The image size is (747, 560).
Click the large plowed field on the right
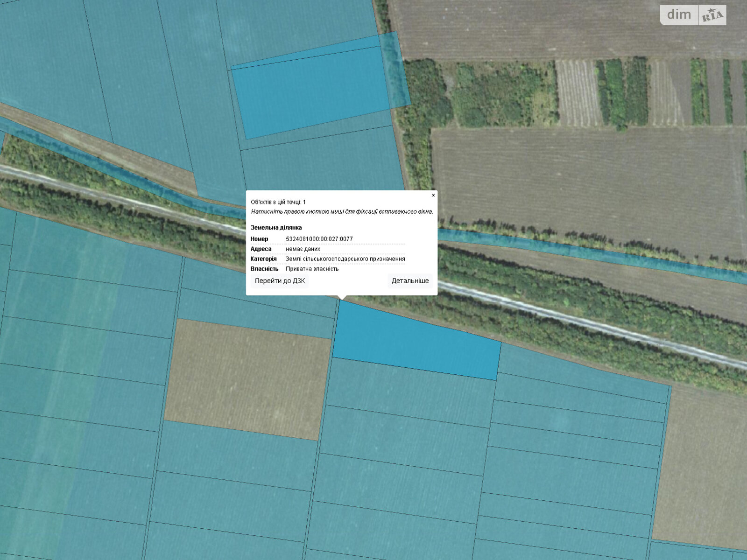(584, 182)
